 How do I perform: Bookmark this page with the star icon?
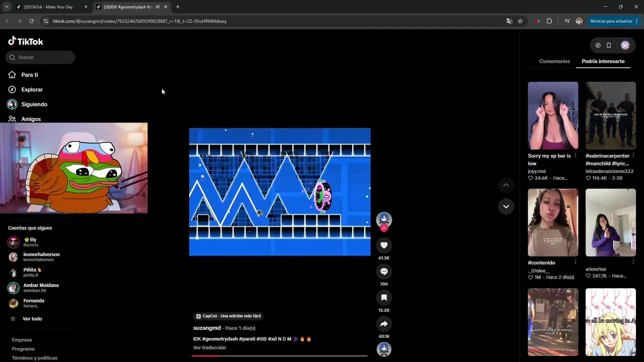pos(520,21)
